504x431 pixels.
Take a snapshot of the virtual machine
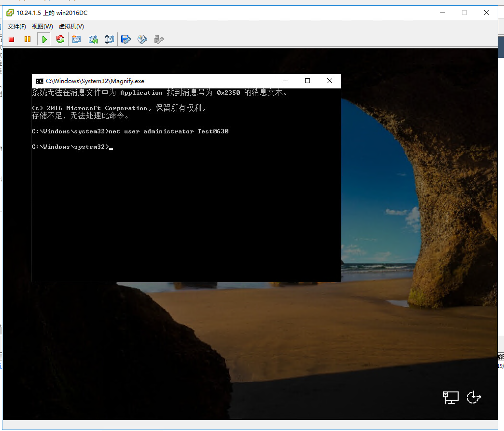[76, 39]
